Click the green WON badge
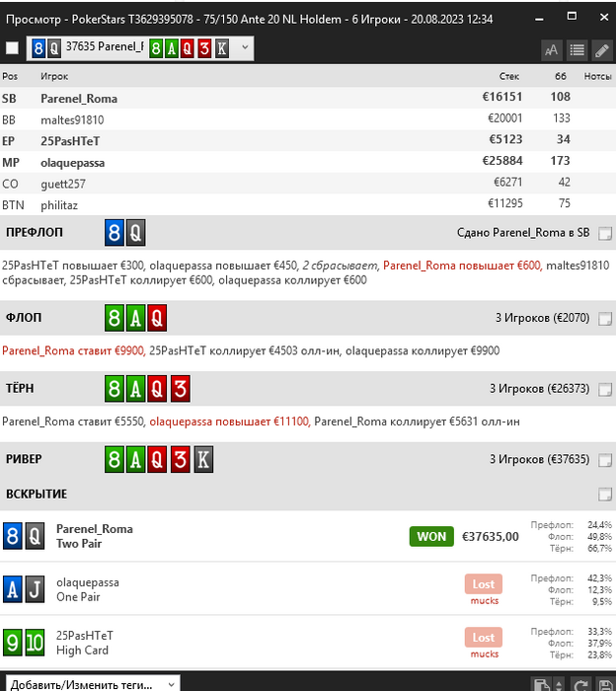 (x=431, y=536)
